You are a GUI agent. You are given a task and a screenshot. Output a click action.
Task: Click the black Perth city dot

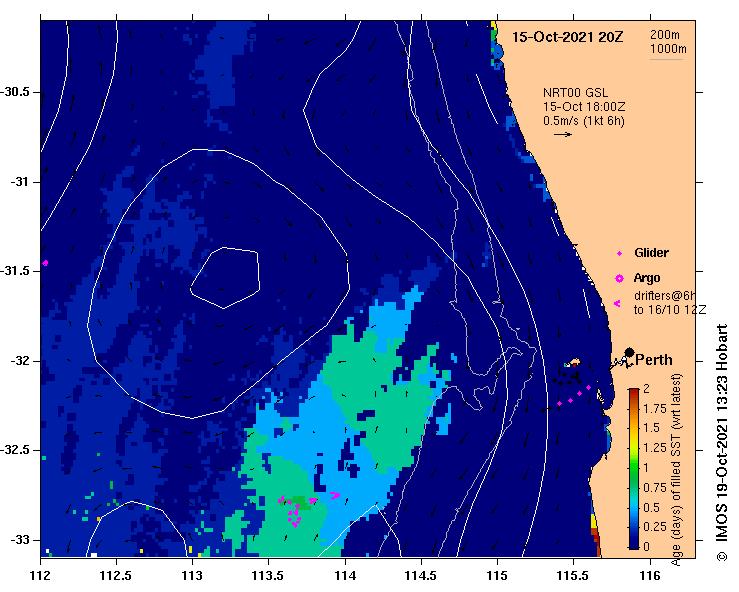pos(629,352)
